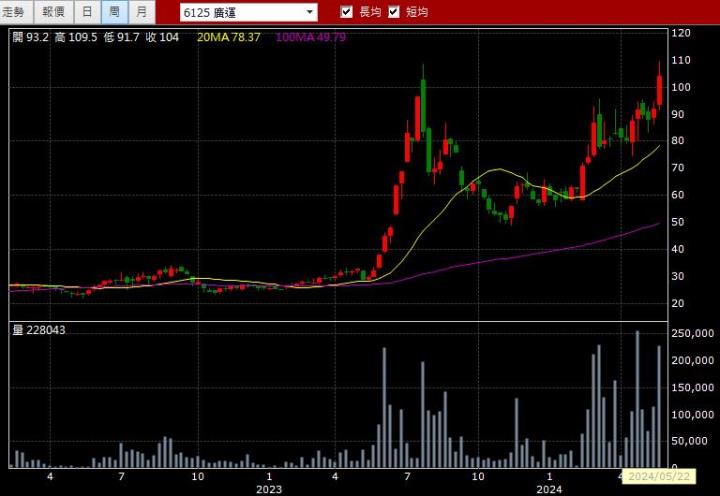
Task: Click the rightmost volume bar in volume panel
Action: pos(660,406)
